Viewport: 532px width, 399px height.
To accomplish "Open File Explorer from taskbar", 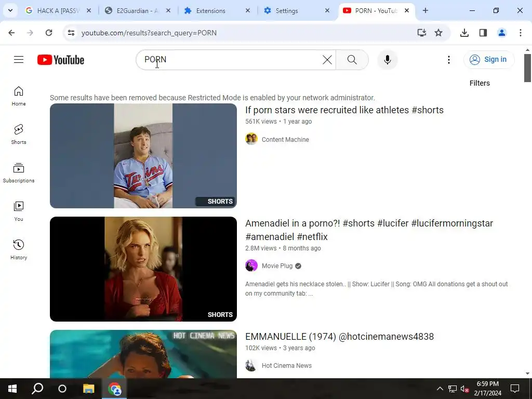I will (88, 389).
